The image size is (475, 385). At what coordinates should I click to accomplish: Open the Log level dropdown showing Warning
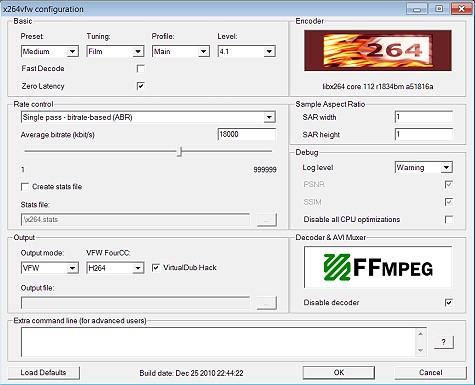424,167
